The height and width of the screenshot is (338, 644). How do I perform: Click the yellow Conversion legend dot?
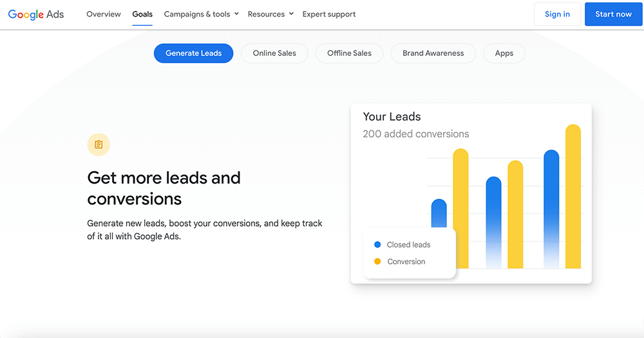click(x=377, y=261)
